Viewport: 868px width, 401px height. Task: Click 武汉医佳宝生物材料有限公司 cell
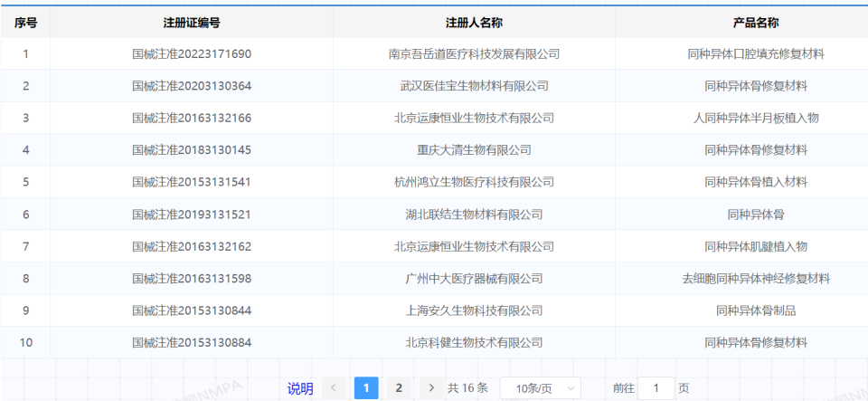[x=474, y=86]
